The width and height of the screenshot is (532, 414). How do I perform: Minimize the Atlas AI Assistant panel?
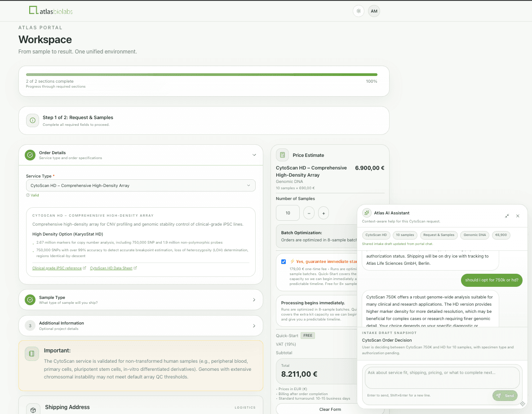coord(507,216)
